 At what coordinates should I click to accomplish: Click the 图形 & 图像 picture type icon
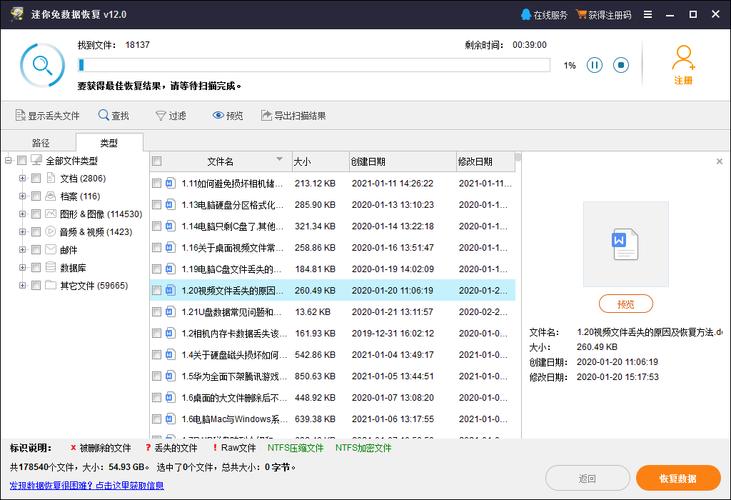(x=51, y=214)
